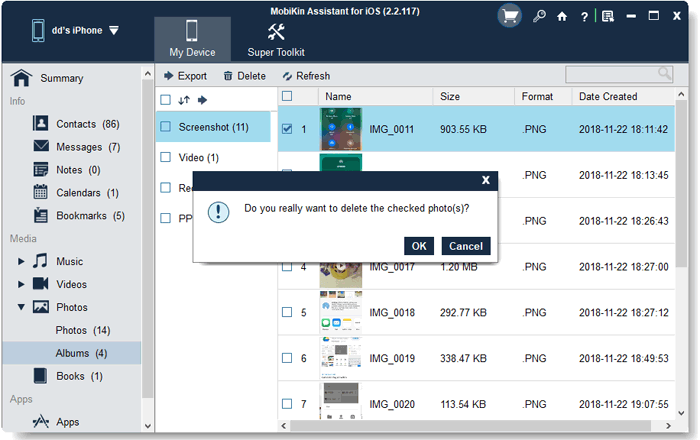The width and height of the screenshot is (700, 440).
Task: Click the alert exclamation icon in dialog
Action: [218, 212]
